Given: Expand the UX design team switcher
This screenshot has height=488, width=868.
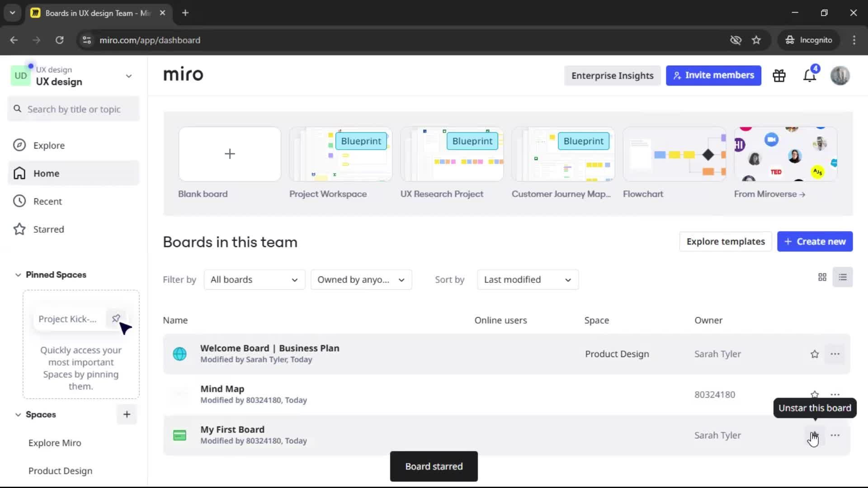Looking at the screenshot, I should coord(129,76).
